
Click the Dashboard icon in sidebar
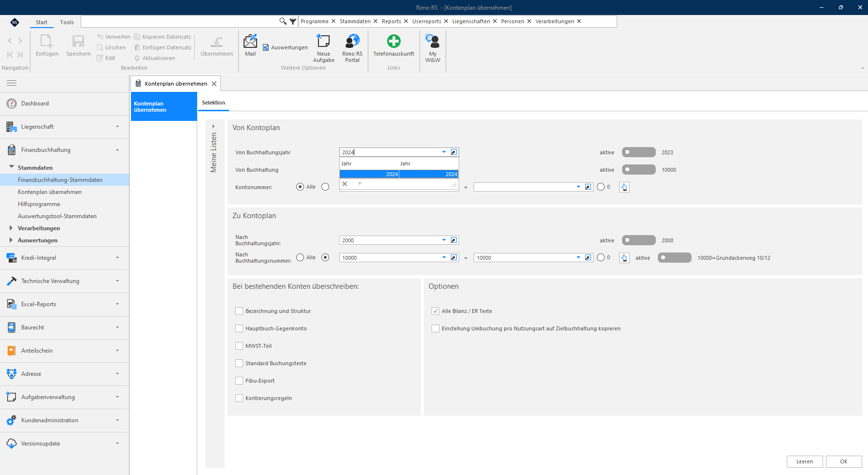click(x=12, y=104)
